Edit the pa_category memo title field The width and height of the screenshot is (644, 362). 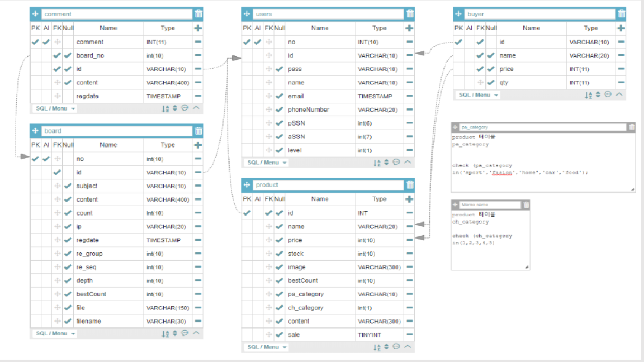pos(543,127)
